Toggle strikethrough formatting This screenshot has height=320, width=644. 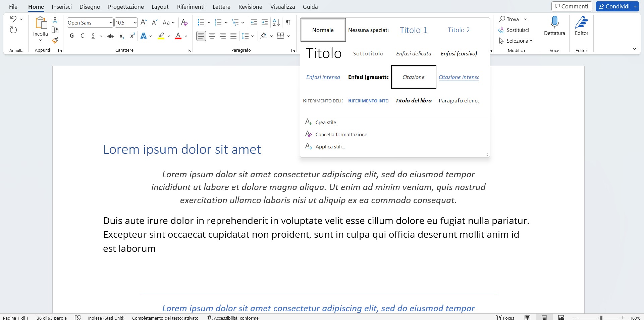click(110, 36)
